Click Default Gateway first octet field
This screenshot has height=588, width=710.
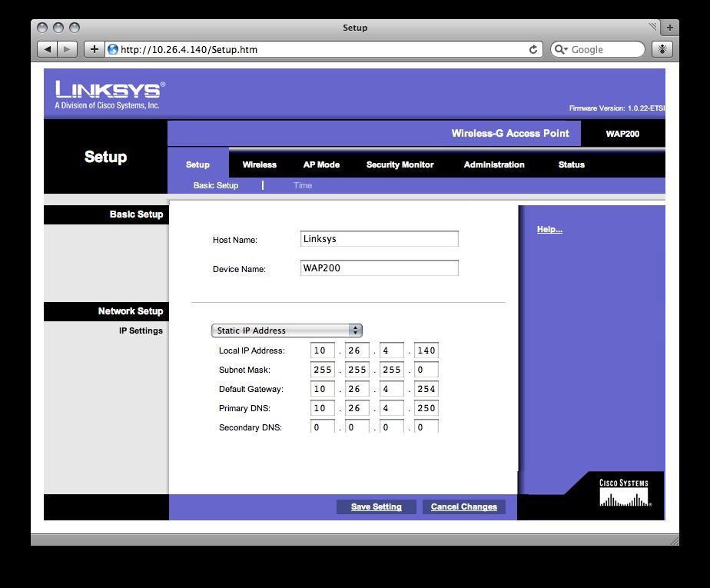[323, 389]
